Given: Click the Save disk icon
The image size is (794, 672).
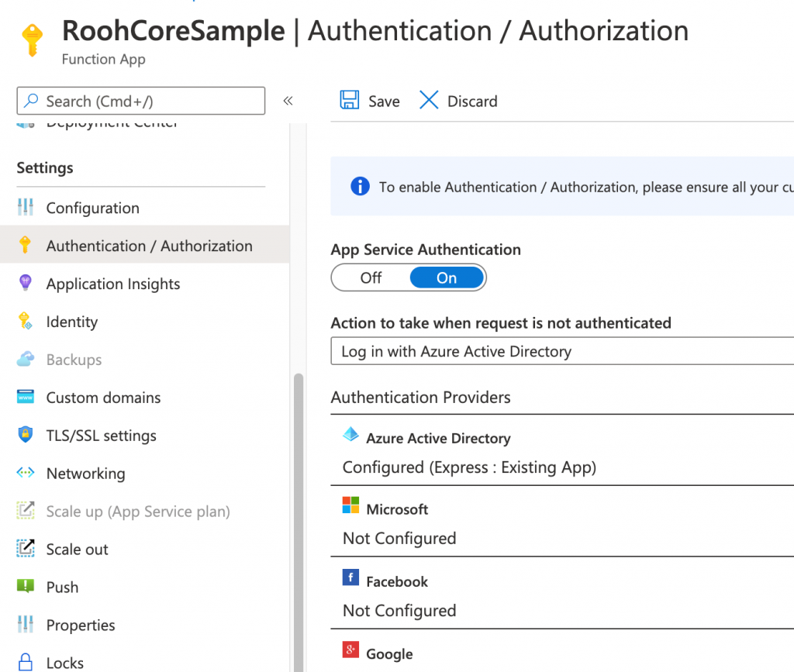Looking at the screenshot, I should [350, 100].
